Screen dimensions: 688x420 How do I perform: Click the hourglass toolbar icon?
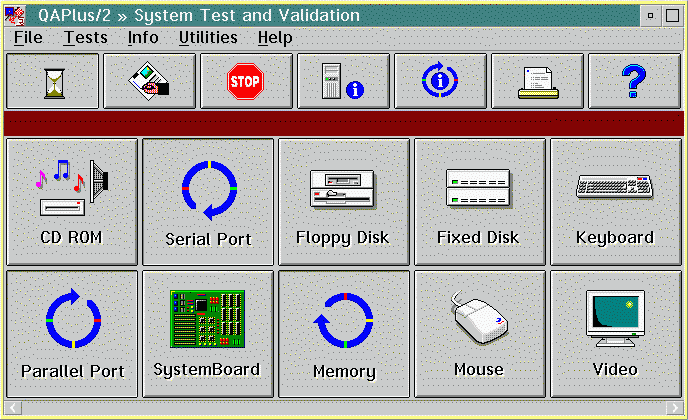(53, 82)
